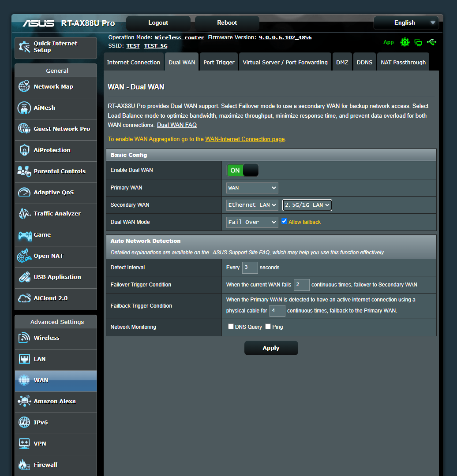Enable Ping network monitoring
457x476 pixels.
click(x=268, y=326)
